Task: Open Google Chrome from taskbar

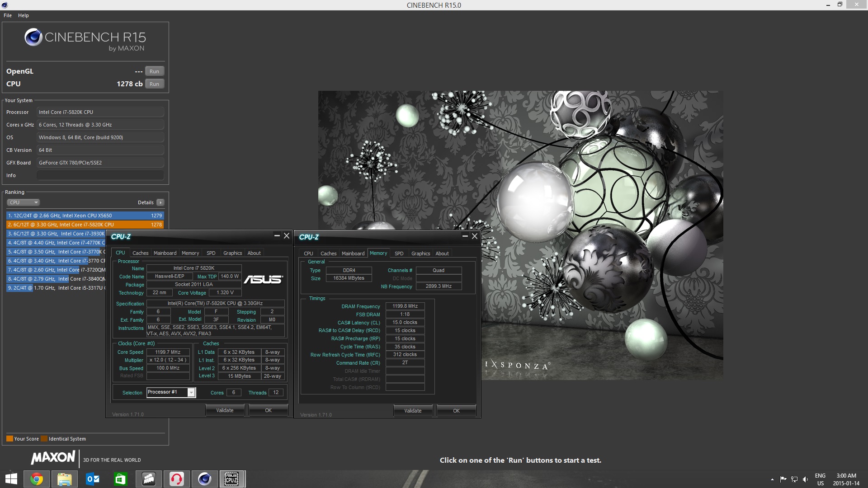Action: [37, 479]
